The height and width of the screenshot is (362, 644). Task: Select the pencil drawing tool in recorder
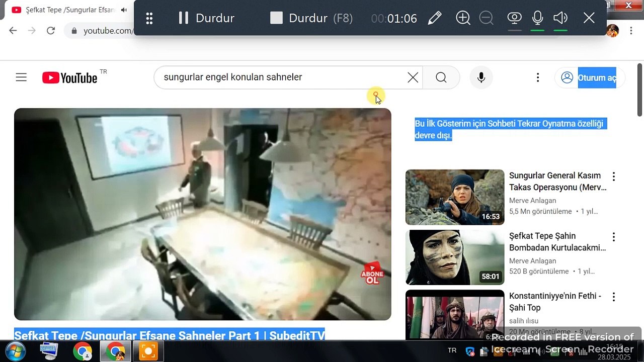pos(435,18)
